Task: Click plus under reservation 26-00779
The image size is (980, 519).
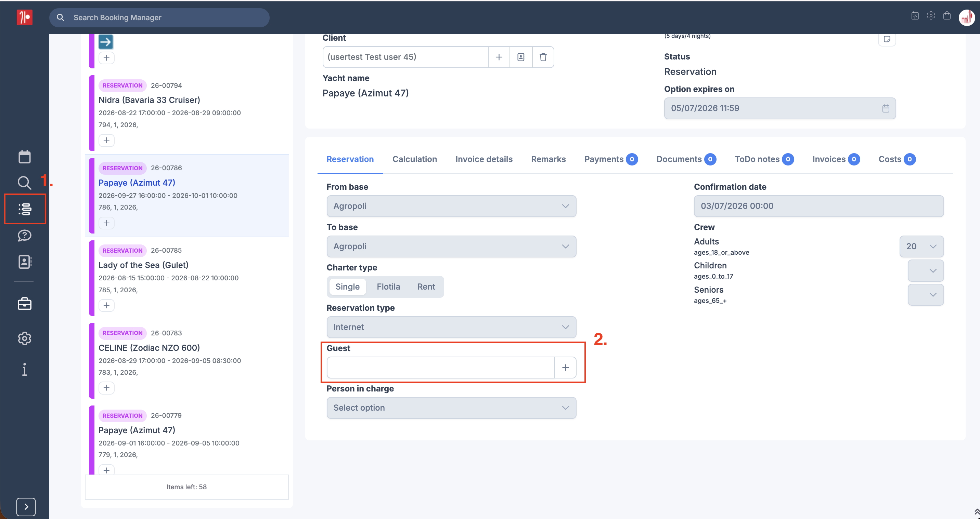Action: click(106, 470)
